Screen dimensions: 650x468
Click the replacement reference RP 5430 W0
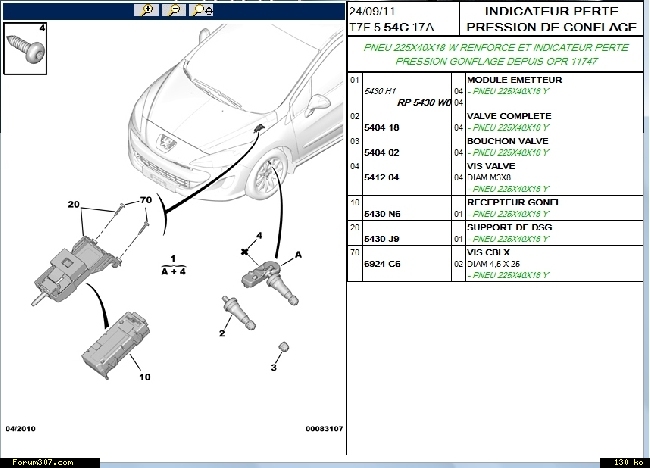tap(424, 102)
